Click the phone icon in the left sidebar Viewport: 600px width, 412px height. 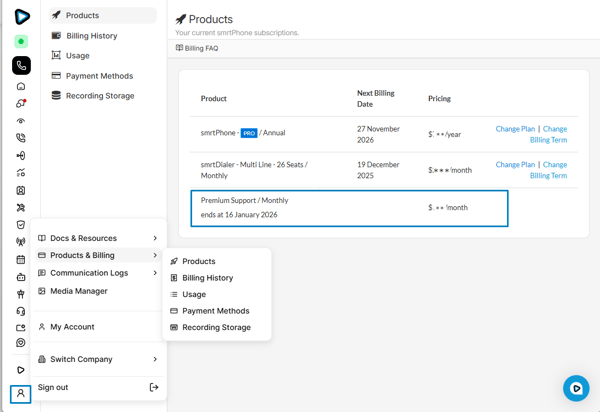point(21,66)
